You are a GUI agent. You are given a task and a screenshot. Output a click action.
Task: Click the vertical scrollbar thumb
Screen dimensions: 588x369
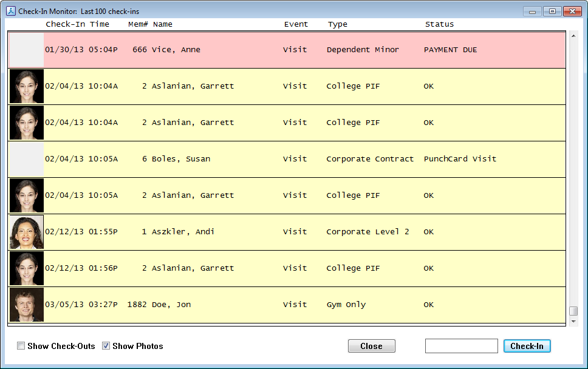coord(573,311)
